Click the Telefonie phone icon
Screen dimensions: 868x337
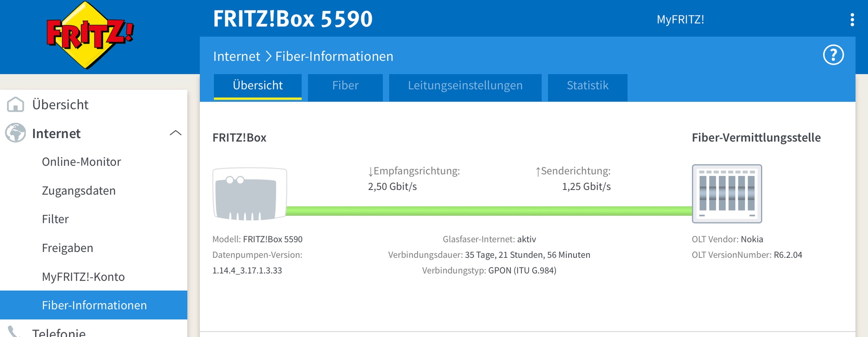[x=14, y=331]
